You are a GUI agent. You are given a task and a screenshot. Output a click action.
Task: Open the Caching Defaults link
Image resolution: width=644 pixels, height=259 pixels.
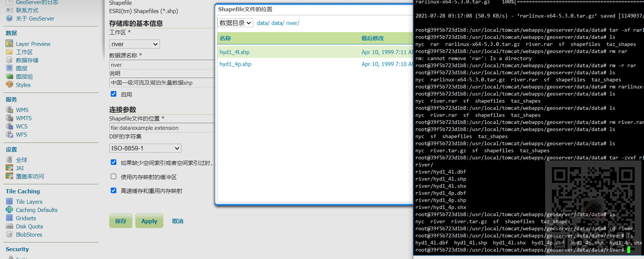click(37, 210)
